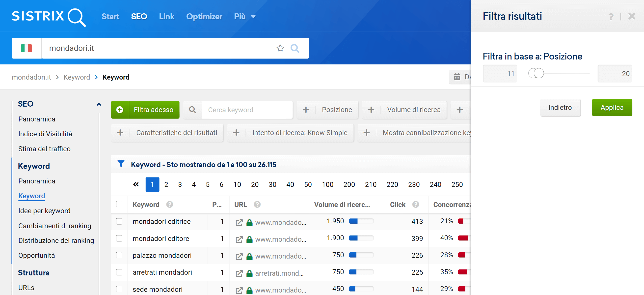Click the Link navigation item
644x295 pixels.
click(166, 17)
